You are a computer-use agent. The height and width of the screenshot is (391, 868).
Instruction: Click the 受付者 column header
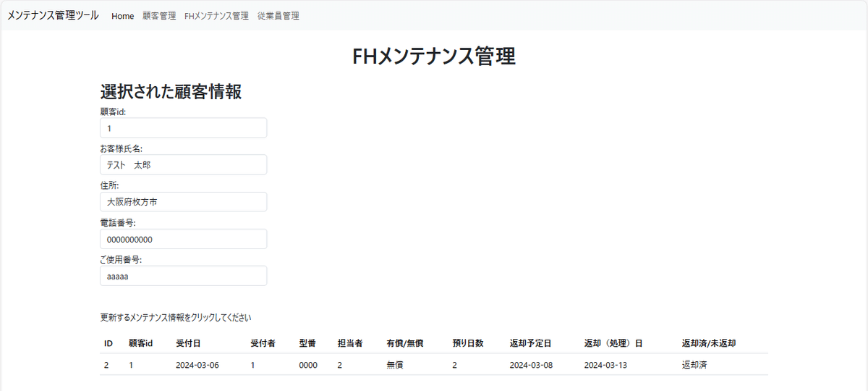(263, 343)
